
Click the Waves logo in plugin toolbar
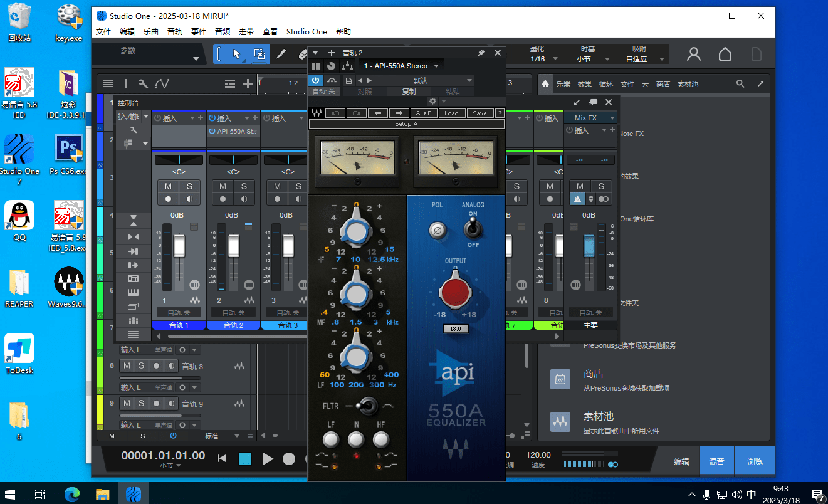(317, 113)
